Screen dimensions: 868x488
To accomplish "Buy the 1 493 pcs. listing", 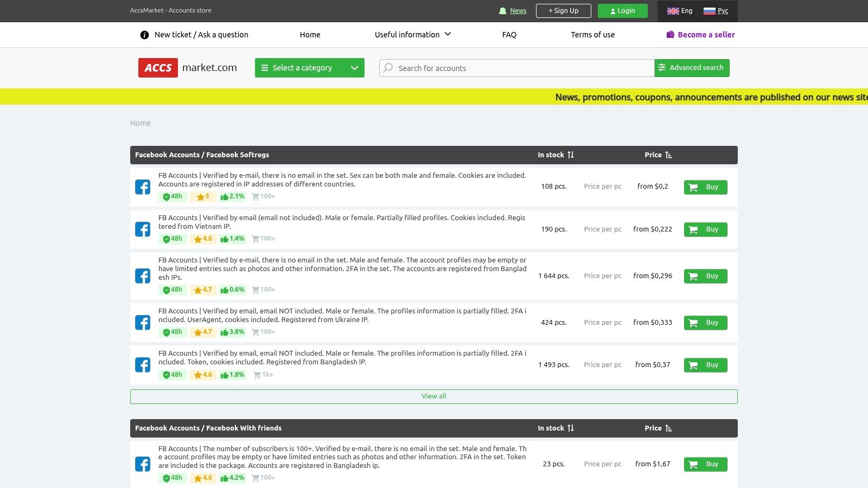I will pos(705,365).
